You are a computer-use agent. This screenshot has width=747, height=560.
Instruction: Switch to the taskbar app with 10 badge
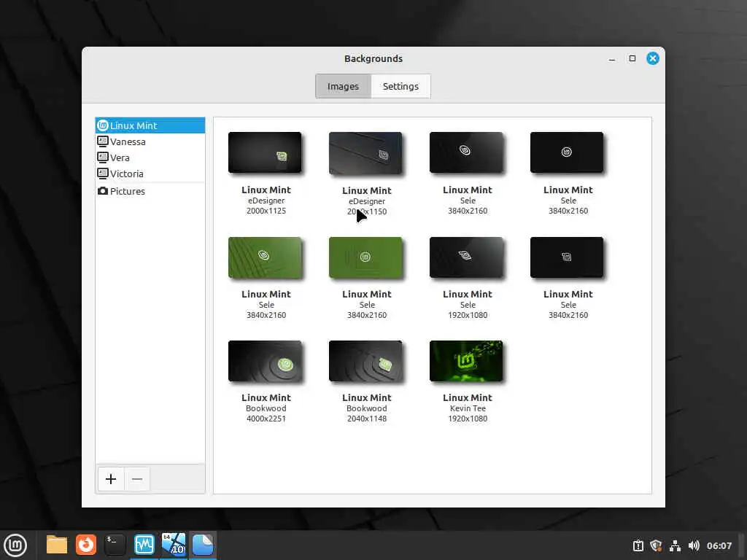click(x=174, y=545)
